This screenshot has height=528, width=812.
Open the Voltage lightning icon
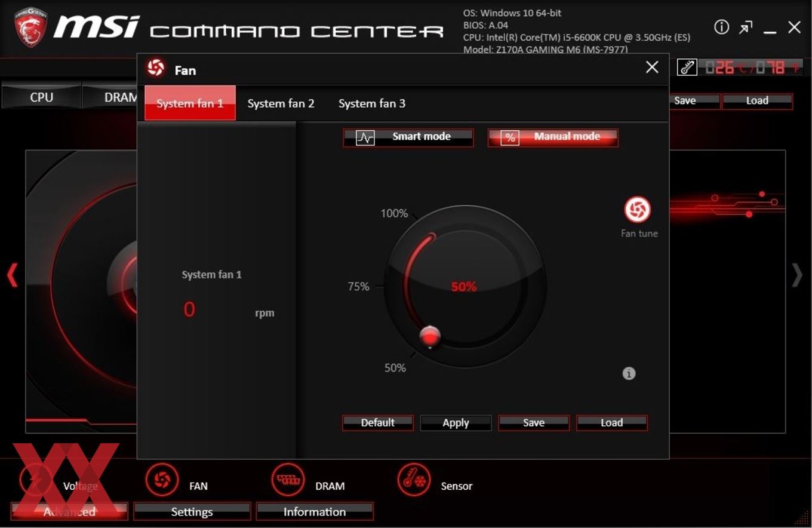tap(36, 480)
